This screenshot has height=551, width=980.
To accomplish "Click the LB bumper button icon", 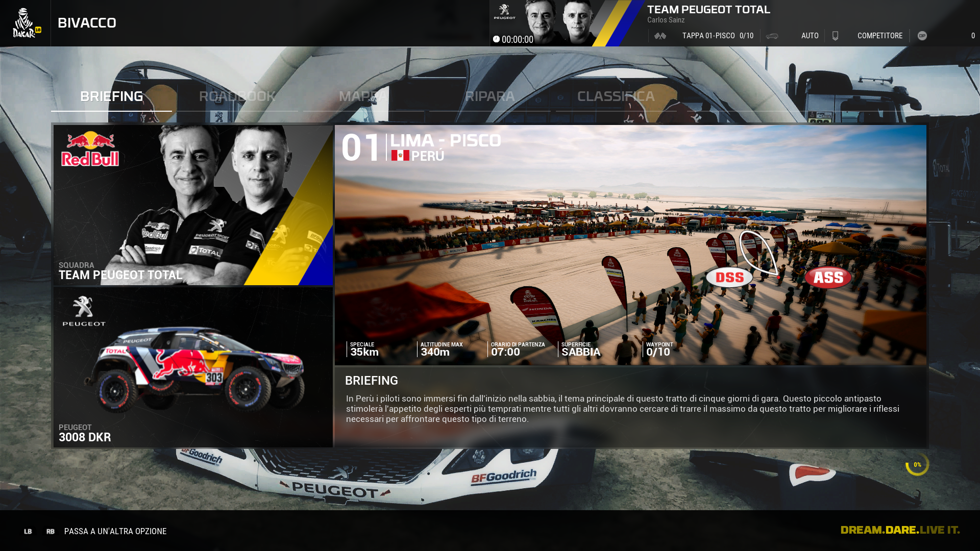I will tap(28, 531).
